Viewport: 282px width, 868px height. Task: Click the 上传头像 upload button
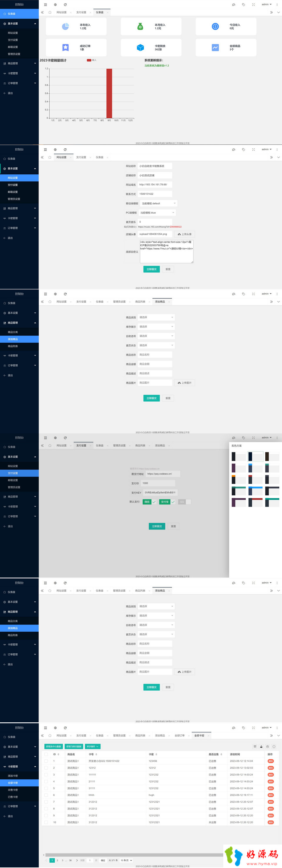coord(184,234)
